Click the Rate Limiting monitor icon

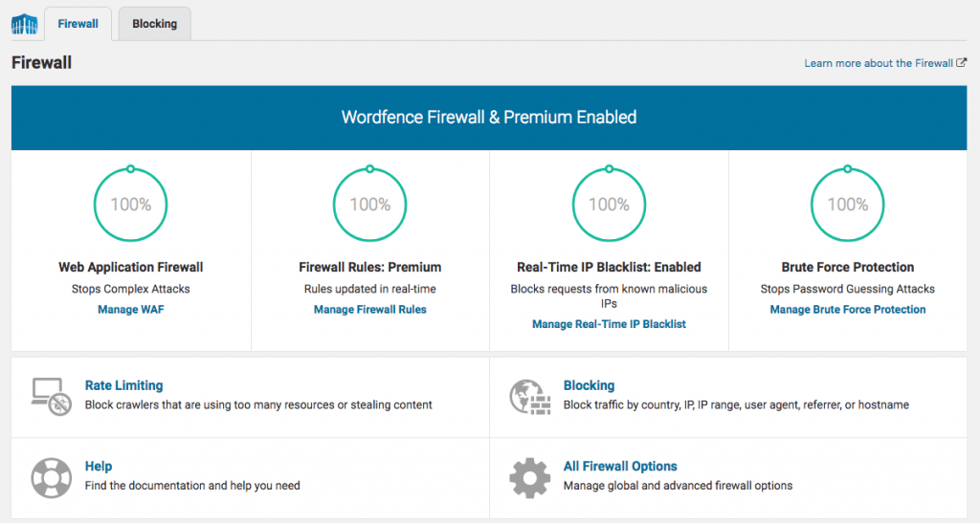pyautogui.click(x=47, y=395)
